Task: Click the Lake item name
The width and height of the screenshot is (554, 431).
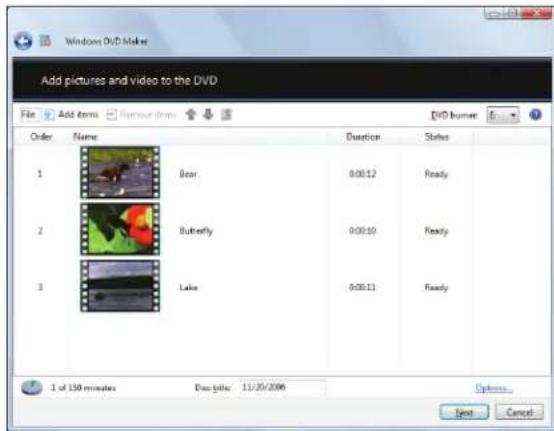Action: point(188,287)
